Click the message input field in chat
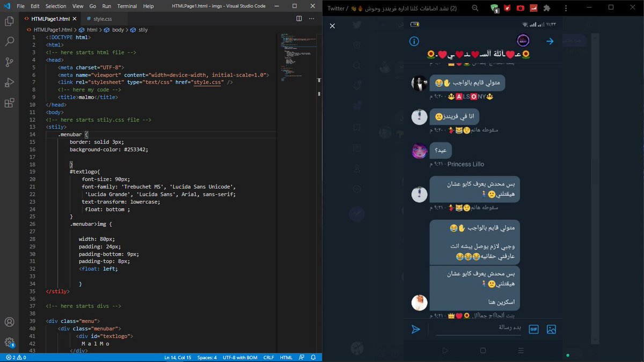644x362 pixels. (478, 328)
